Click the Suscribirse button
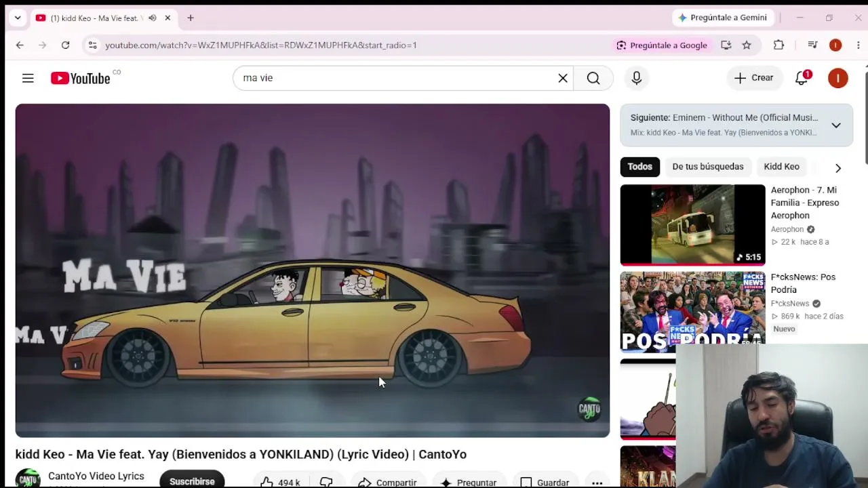This screenshot has height=488, width=868. (x=192, y=480)
